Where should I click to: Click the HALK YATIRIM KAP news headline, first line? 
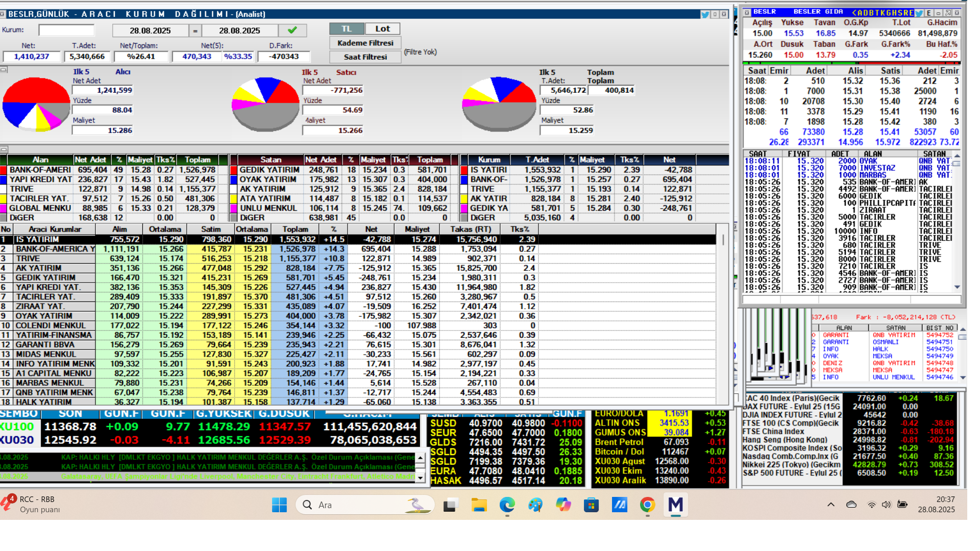(x=237, y=458)
